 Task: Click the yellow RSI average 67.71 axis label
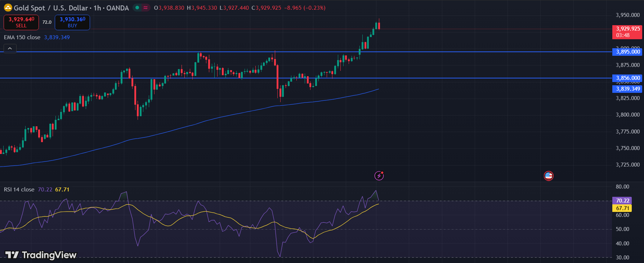pyautogui.click(x=622, y=208)
